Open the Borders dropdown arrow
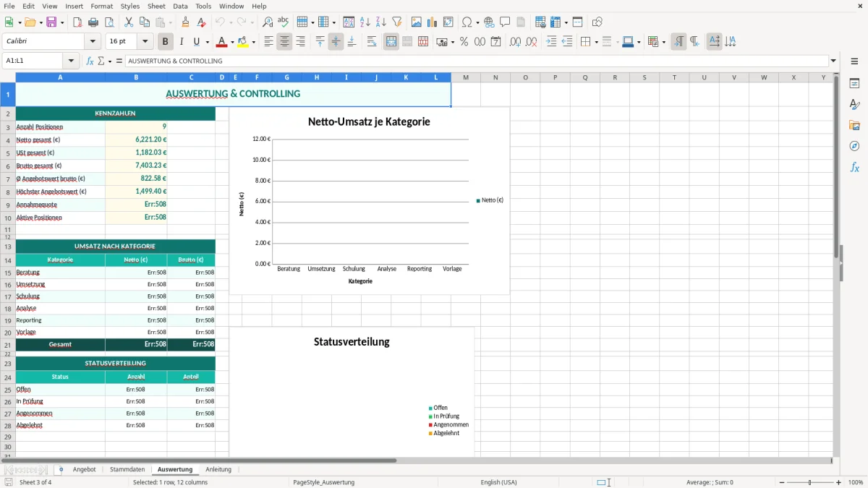The image size is (868, 488). point(595,42)
